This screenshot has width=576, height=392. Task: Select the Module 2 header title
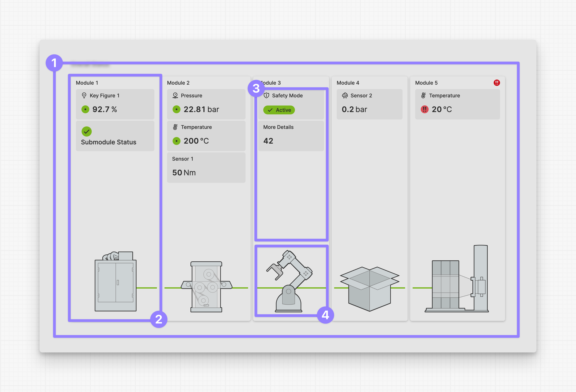click(178, 83)
